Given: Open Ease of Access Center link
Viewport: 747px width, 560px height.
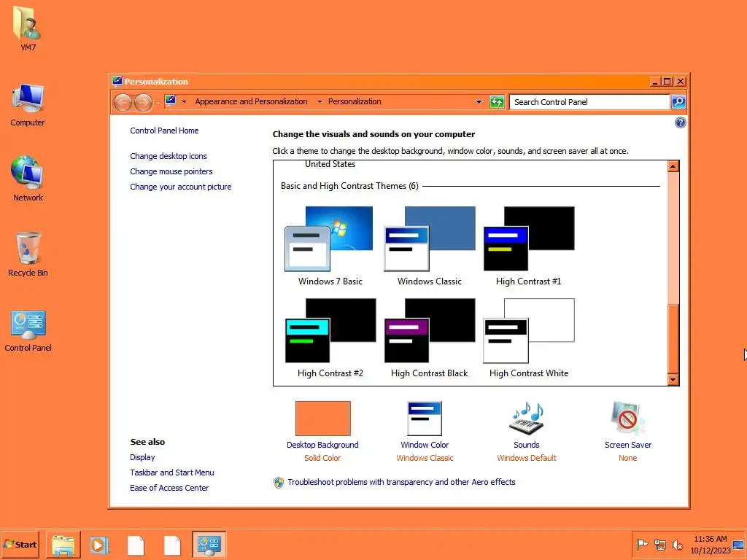Looking at the screenshot, I should coord(169,488).
